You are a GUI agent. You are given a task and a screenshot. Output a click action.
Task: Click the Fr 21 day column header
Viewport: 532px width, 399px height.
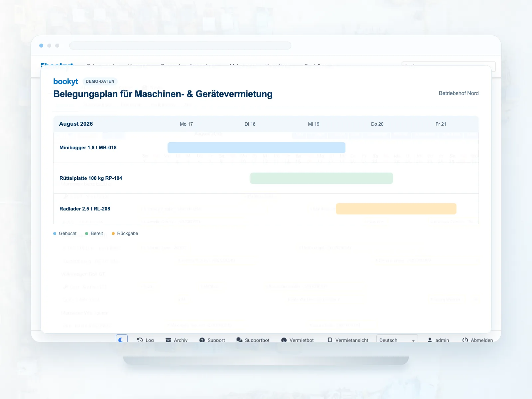[x=441, y=124]
